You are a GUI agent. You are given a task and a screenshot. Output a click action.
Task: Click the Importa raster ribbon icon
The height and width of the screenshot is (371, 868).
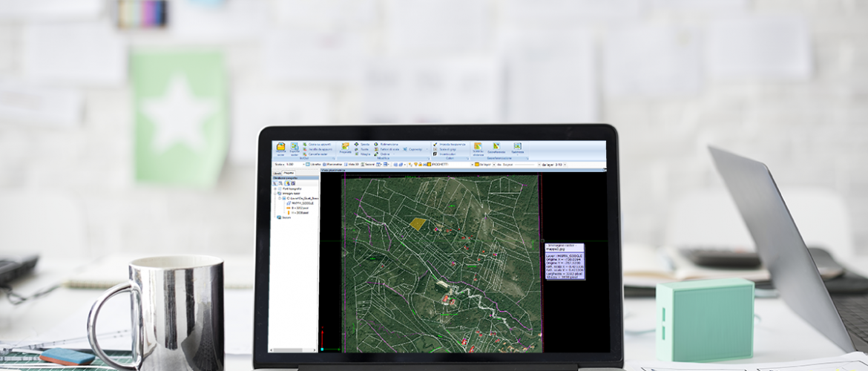pyautogui.click(x=280, y=148)
